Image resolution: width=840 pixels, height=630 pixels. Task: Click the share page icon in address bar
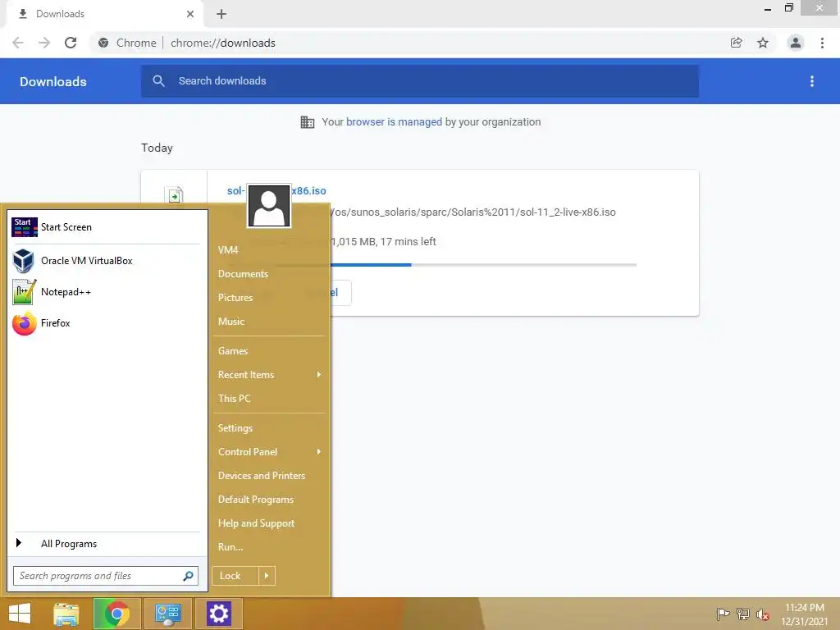736,43
